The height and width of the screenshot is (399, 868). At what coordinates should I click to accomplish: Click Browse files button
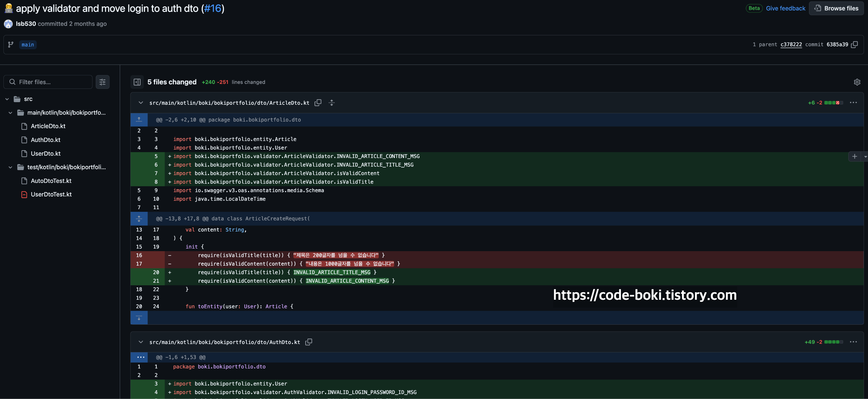click(836, 8)
